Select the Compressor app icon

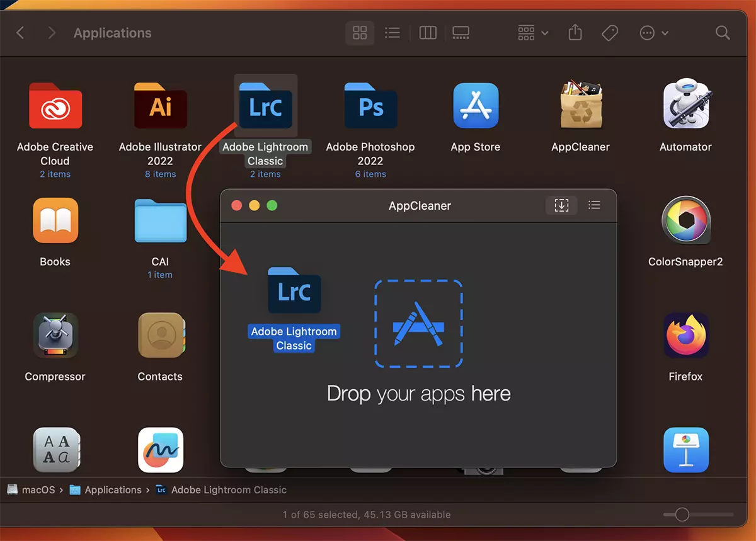pyautogui.click(x=55, y=335)
